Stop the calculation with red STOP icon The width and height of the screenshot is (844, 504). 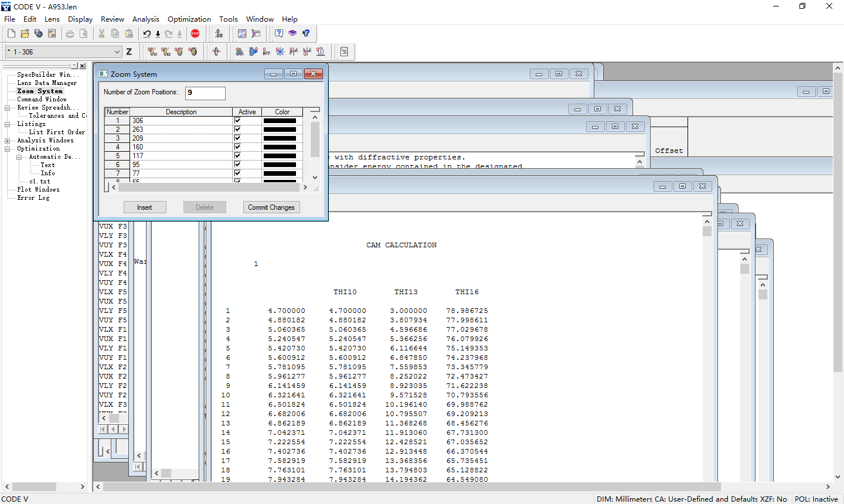tap(195, 33)
